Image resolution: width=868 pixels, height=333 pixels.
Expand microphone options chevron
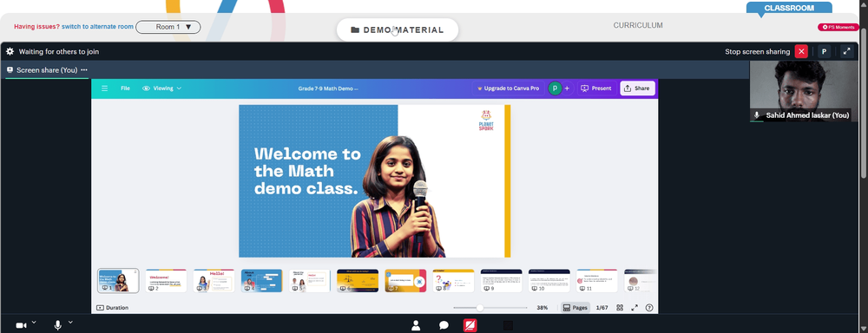[70, 322]
